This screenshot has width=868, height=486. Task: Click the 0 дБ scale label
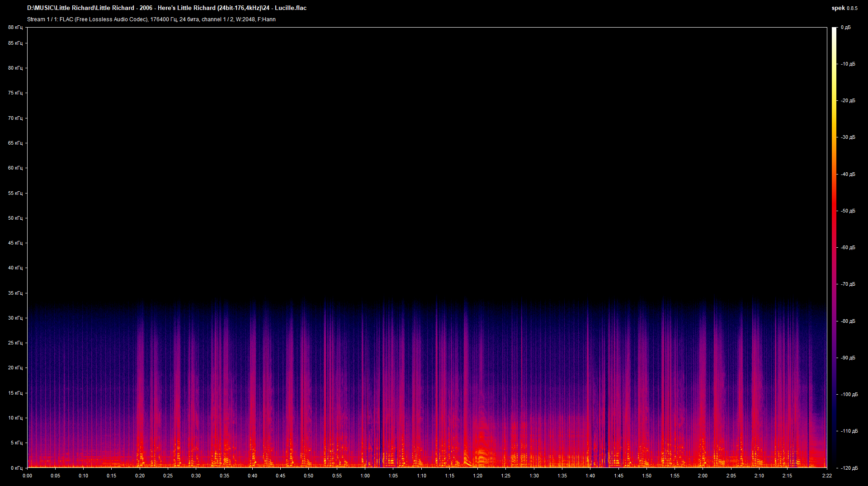[846, 28]
